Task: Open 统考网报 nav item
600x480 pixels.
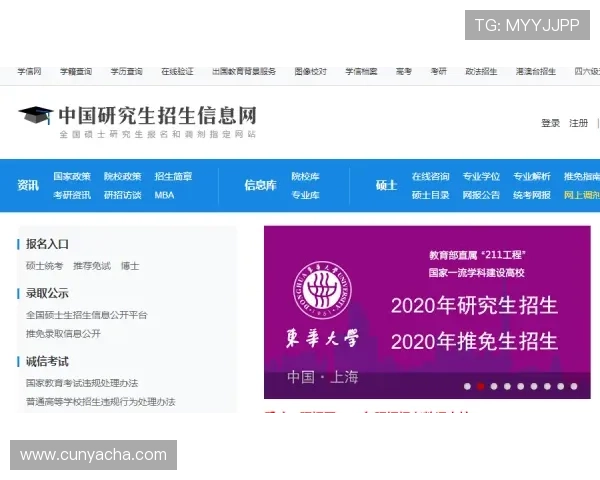Action: pos(532,195)
